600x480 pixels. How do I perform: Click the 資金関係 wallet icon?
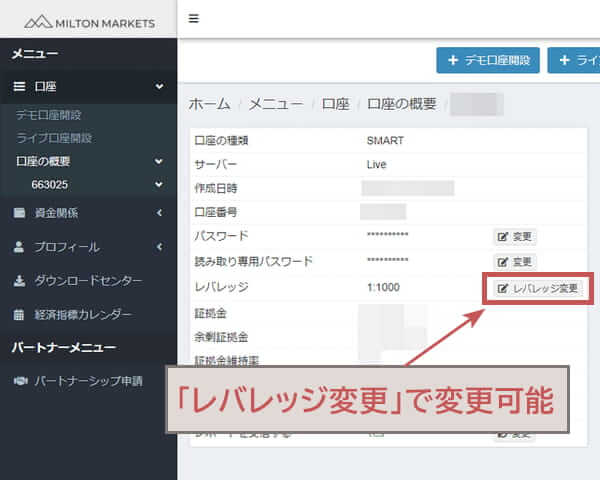pyautogui.click(x=19, y=212)
